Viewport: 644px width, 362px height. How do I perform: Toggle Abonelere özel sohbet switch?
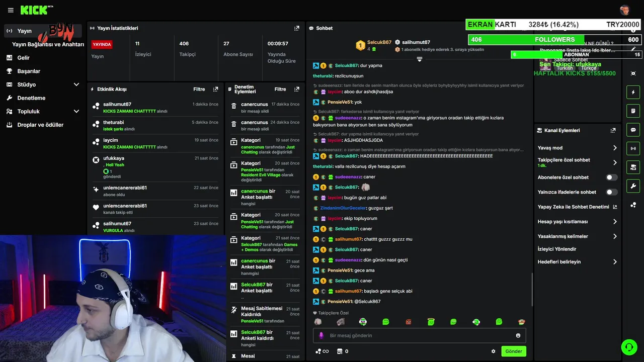611,177
